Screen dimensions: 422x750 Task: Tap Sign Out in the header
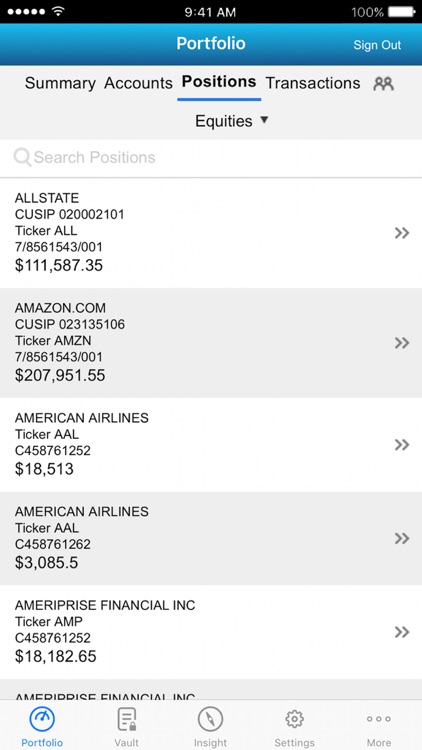[377, 45]
